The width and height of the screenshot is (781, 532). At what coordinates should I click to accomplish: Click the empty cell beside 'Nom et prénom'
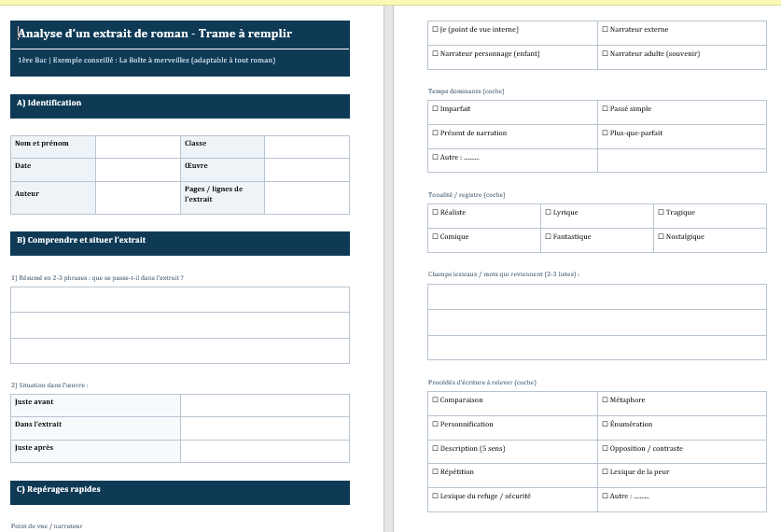(138, 147)
